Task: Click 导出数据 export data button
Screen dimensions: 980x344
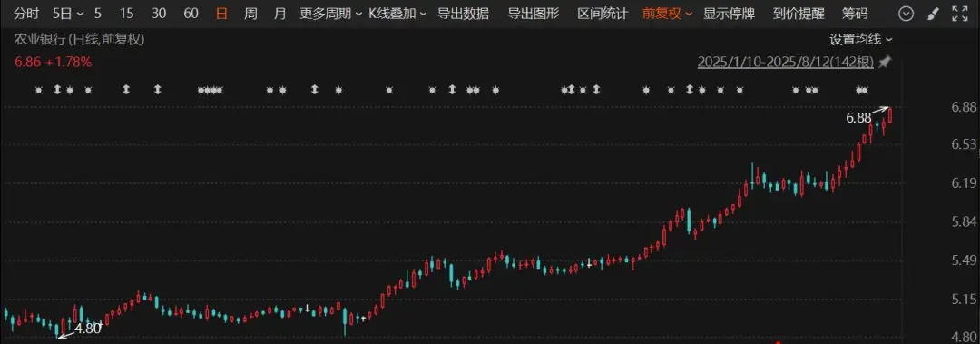Action: click(x=463, y=13)
